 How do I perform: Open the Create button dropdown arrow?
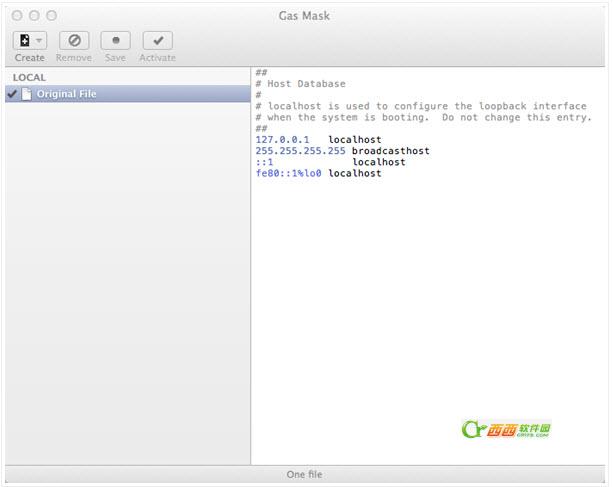tap(39, 41)
